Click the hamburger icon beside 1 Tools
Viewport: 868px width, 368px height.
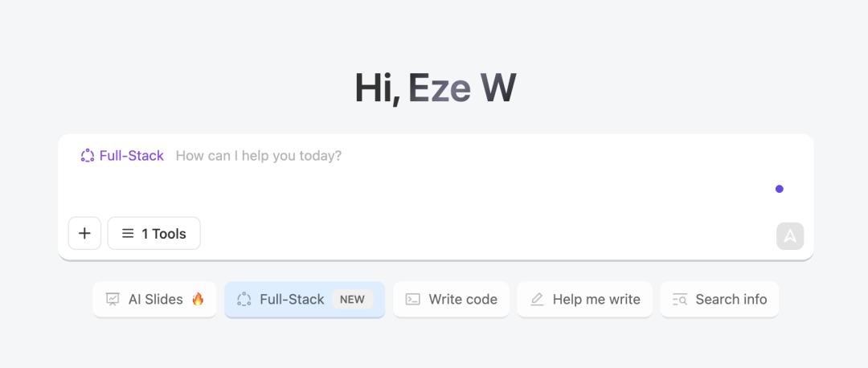pos(128,234)
